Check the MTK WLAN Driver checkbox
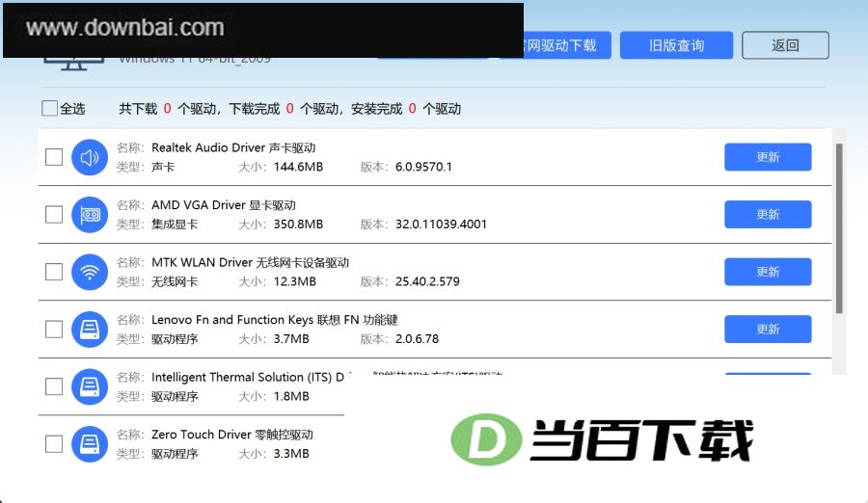The image size is (868, 503). click(x=54, y=272)
